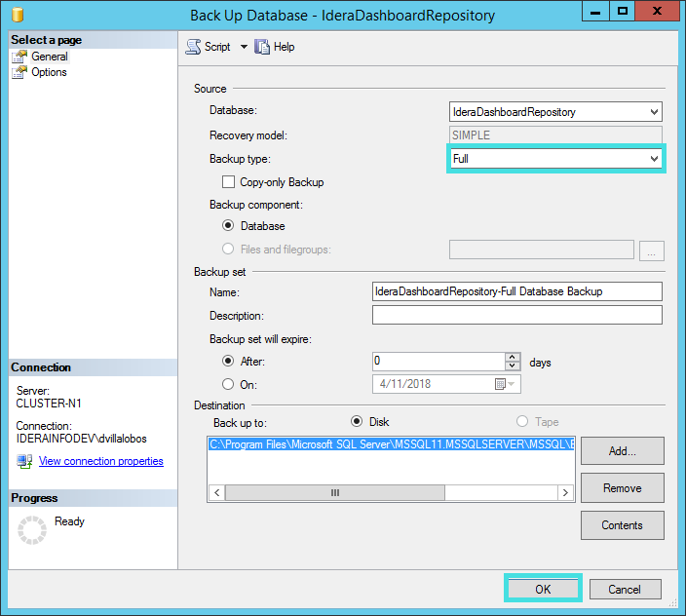Image resolution: width=686 pixels, height=616 pixels.
Task: Click the Script toolbar label
Action: [217, 47]
